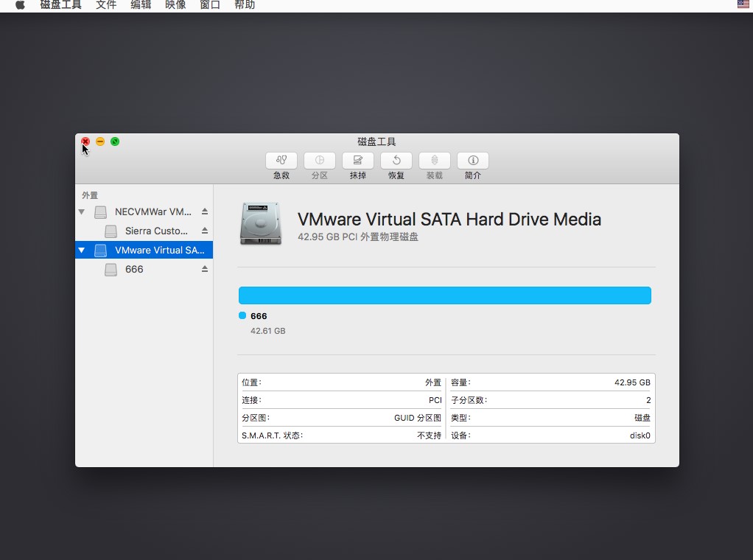Open the 映像 menu
The image size is (753, 560).
[x=175, y=5]
